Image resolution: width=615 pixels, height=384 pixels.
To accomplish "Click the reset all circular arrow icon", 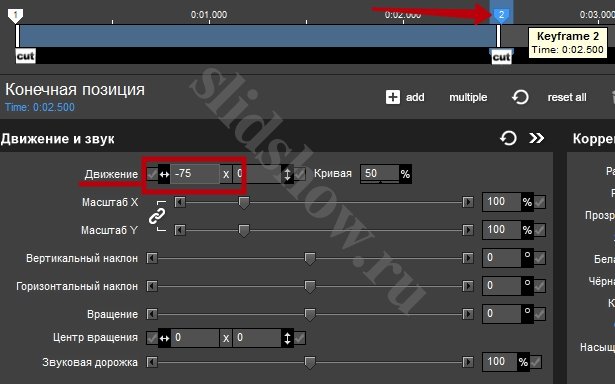I will [520, 97].
